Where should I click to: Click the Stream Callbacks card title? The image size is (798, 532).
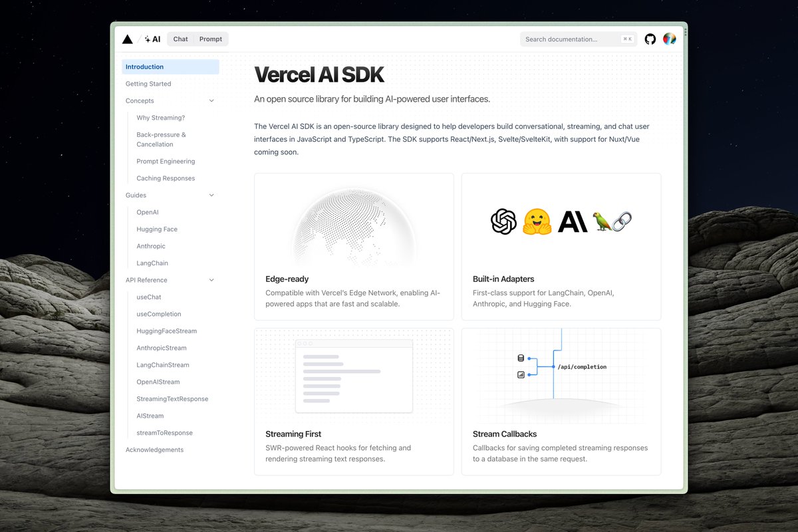(505, 434)
